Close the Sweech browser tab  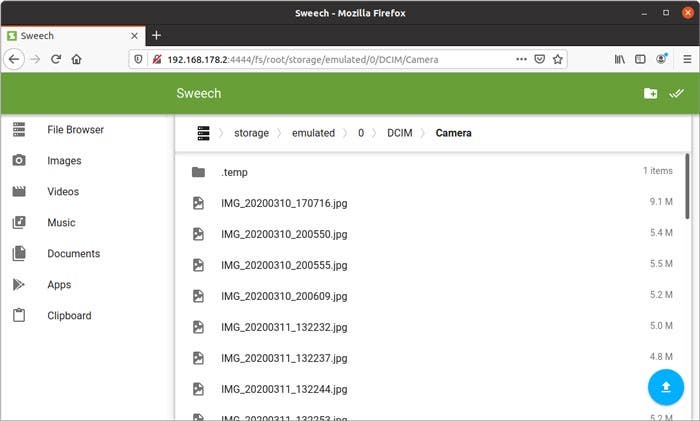point(134,36)
